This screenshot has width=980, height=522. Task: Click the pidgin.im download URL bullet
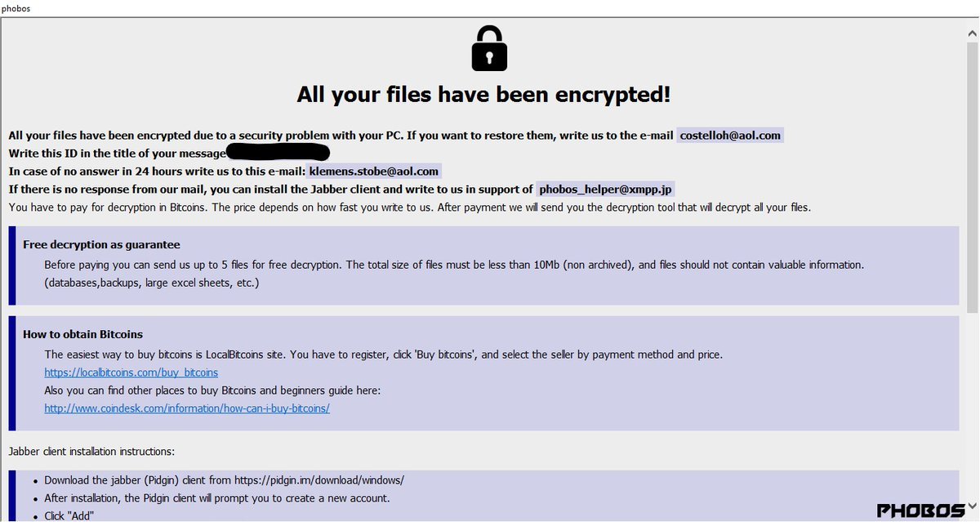224,480
